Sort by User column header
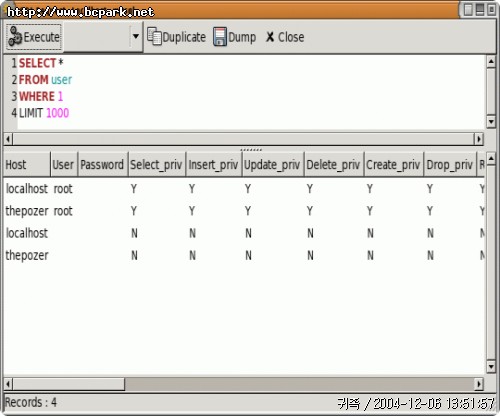 (x=64, y=164)
